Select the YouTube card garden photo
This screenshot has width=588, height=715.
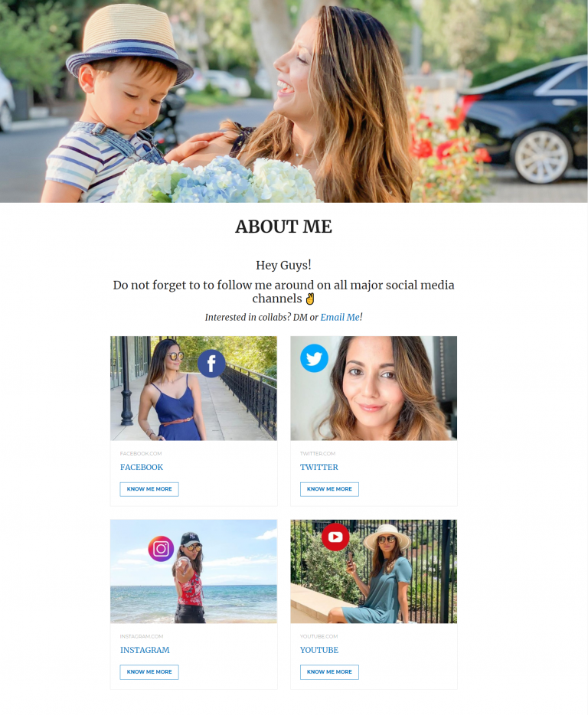pyautogui.click(x=374, y=571)
